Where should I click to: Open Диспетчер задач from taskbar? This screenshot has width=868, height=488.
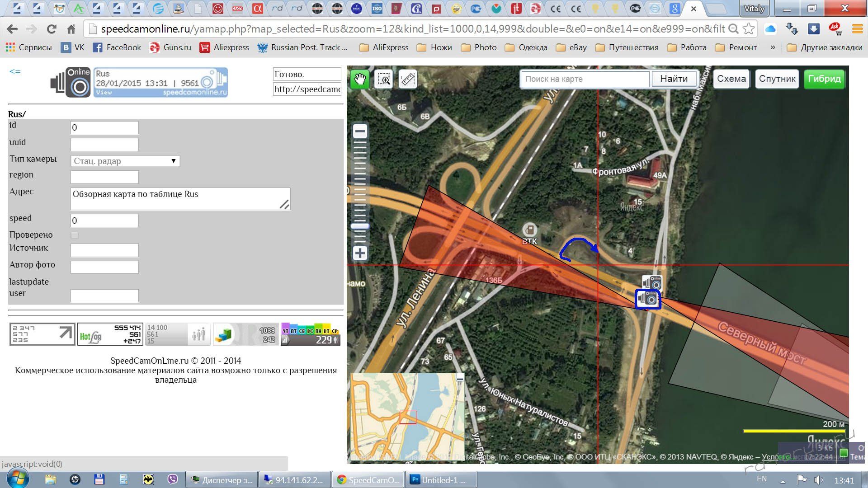point(222,480)
